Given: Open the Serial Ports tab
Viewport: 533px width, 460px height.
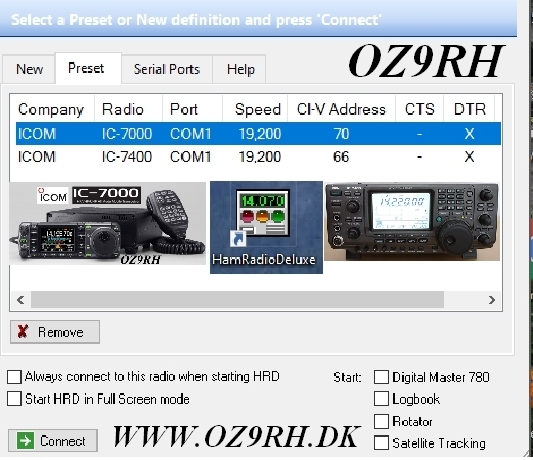Looking at the screenshot, I should coord(167,69).
